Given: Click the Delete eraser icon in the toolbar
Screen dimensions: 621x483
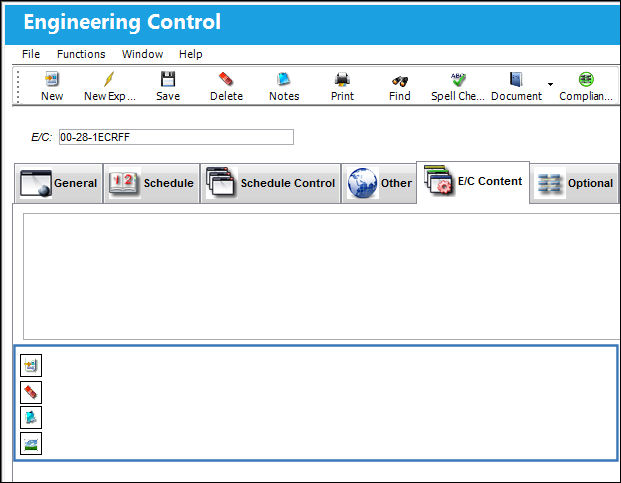Looking at the screenshot, I should 226,79.
